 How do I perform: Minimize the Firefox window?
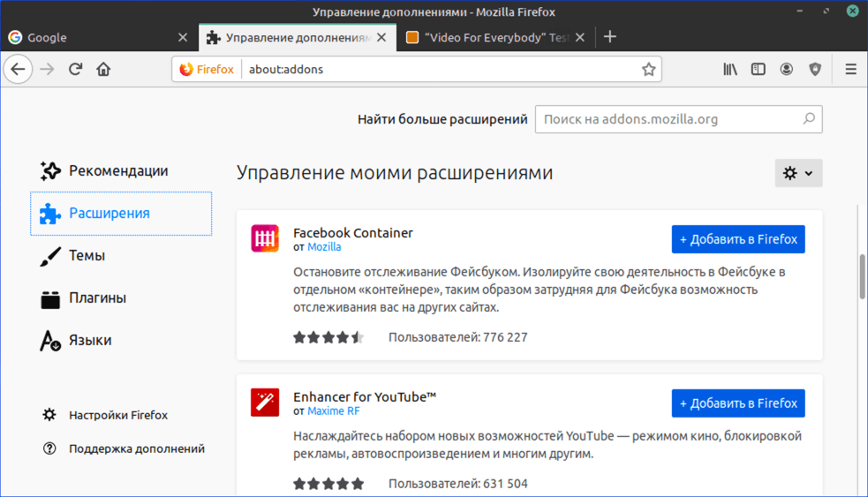coord(799,11)
